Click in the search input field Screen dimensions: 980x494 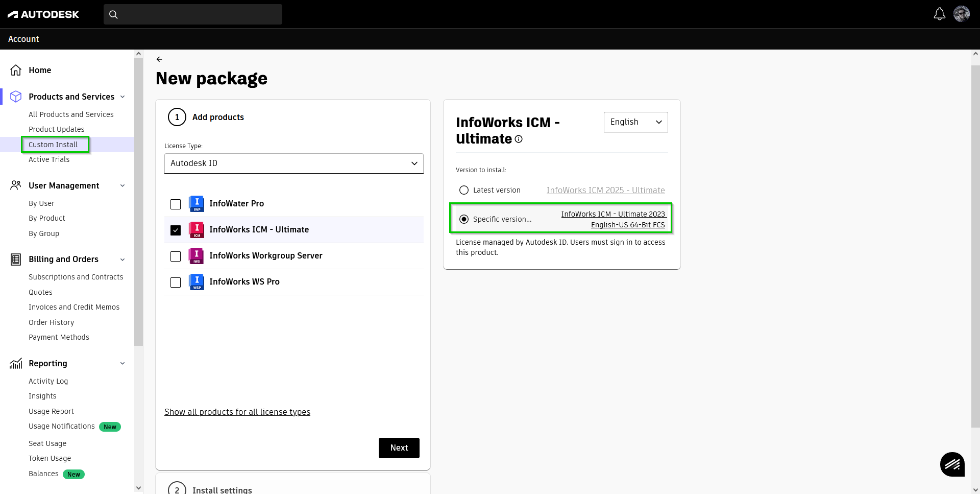click(193, 14)
